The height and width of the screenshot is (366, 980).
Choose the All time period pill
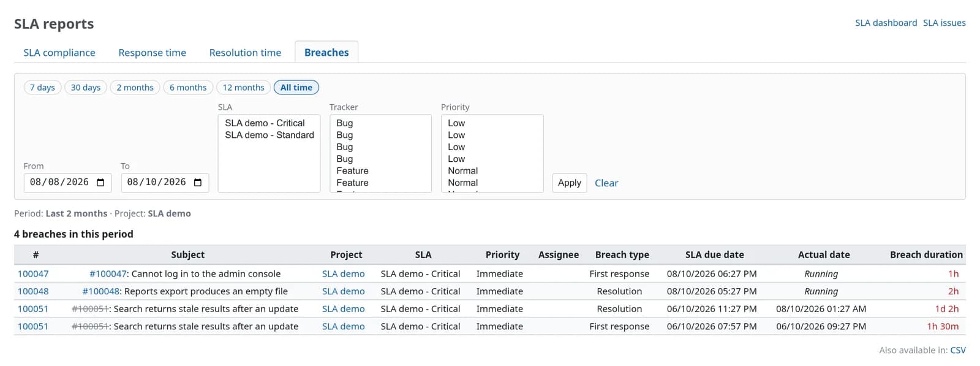[x=296, y=88]
